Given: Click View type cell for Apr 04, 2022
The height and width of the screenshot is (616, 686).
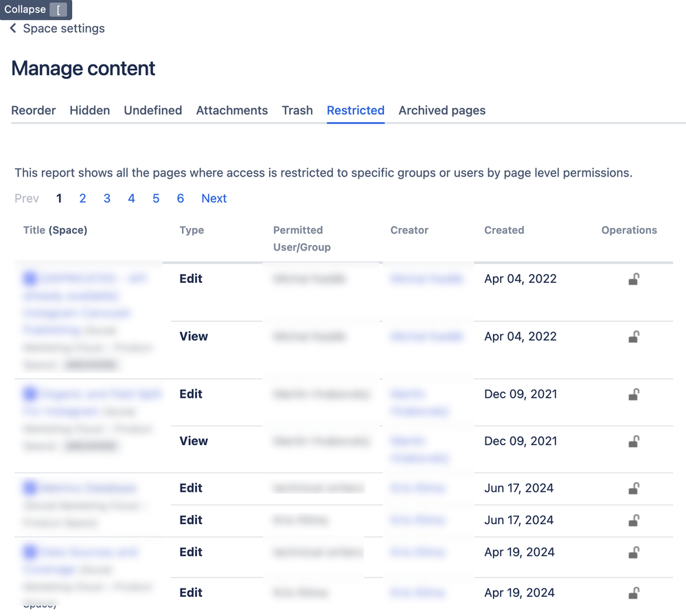Looking at the screenshot, I should click(194, 336).
